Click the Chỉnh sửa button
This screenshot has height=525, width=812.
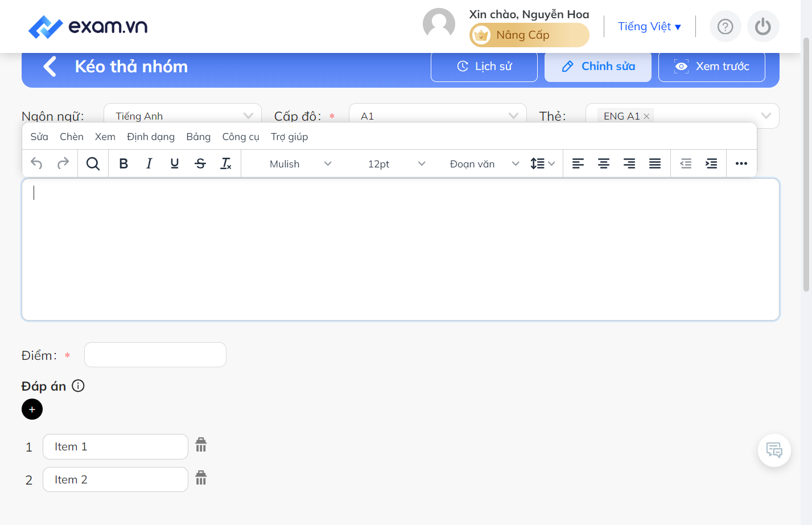click(x=598, y=66)
